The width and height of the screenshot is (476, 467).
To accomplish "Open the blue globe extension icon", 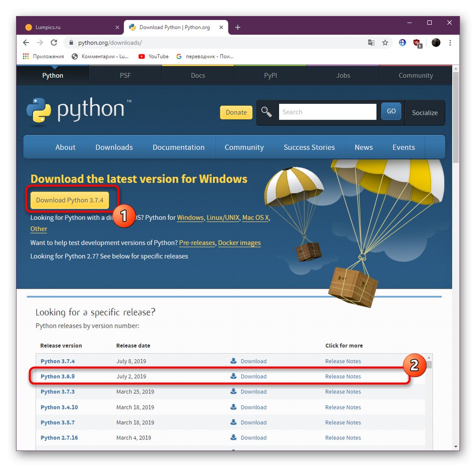I will click(402, 43).
